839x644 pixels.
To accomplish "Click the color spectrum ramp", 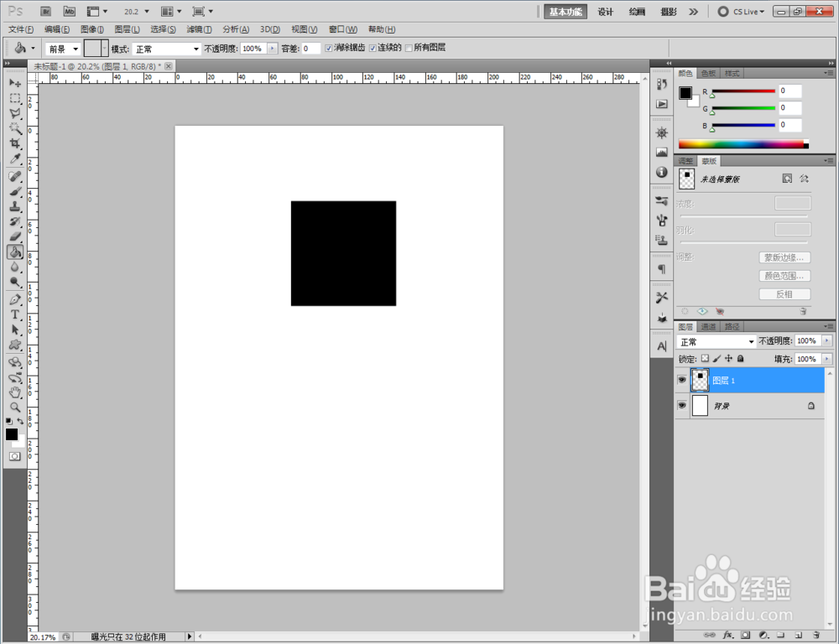I will 743,144.
